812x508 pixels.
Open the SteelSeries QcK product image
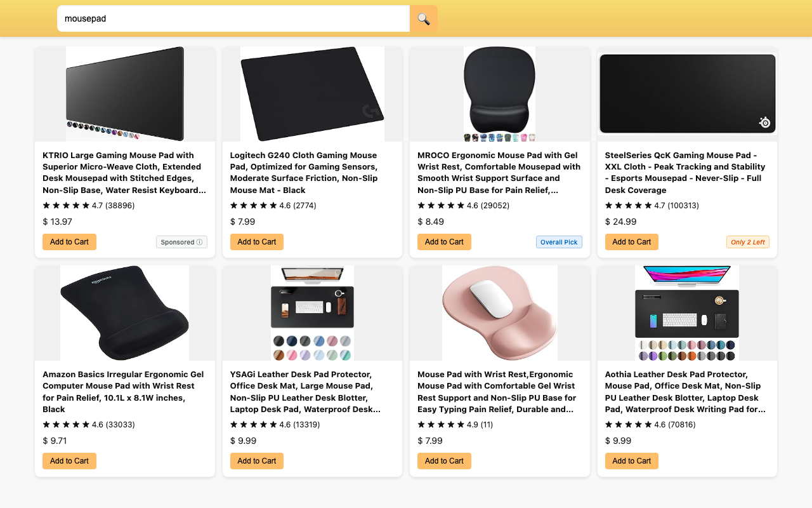[687, 94]
